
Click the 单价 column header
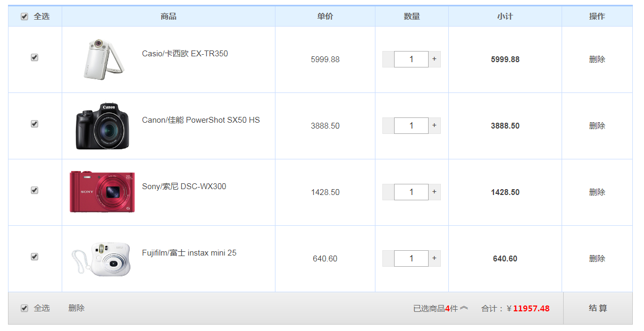(x=325, y=16)
